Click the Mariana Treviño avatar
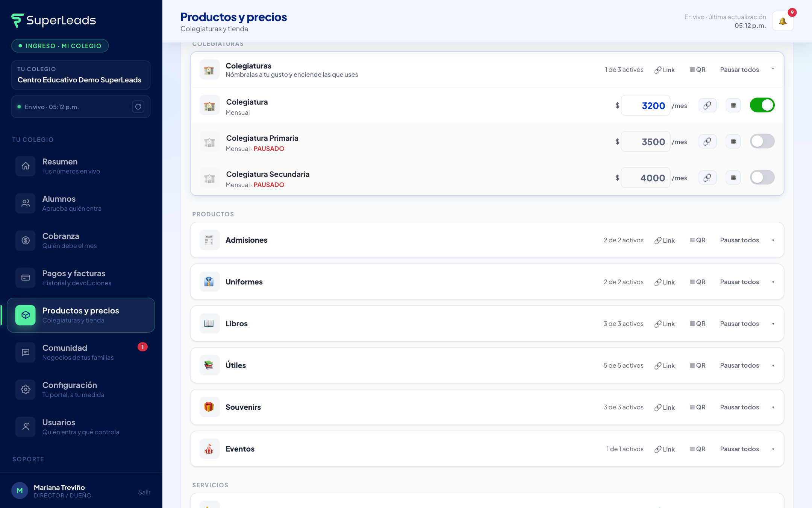Screen dimensions: 812x508 tap(20, 491)
